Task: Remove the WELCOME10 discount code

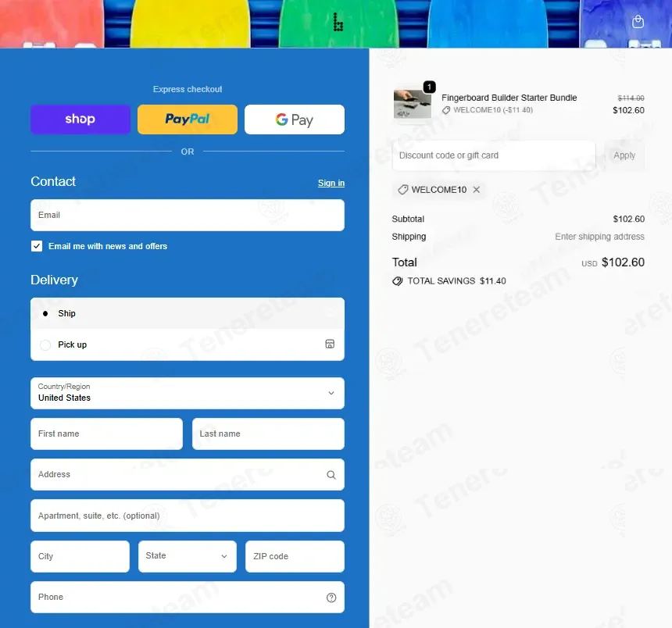Action: 476,190
